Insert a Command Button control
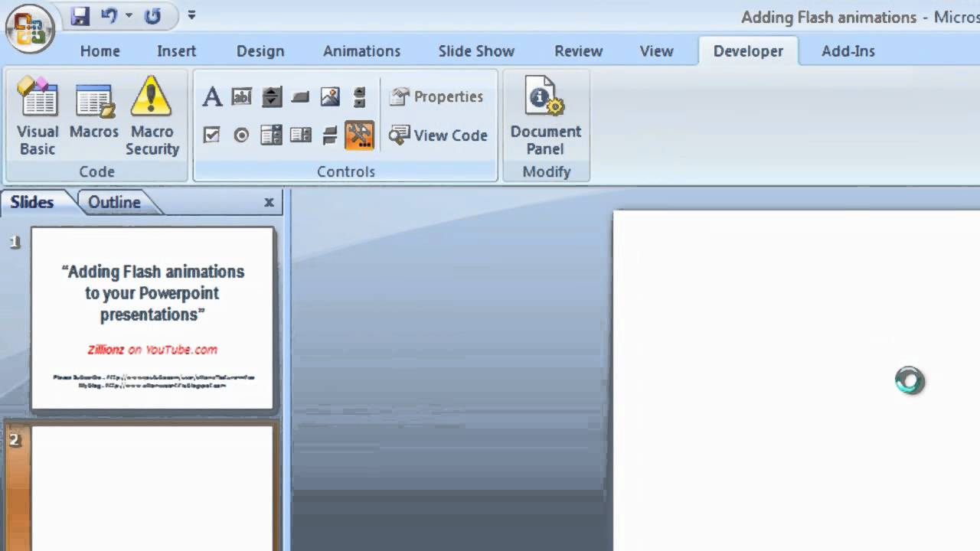The image size is (980, 551). 300,96
